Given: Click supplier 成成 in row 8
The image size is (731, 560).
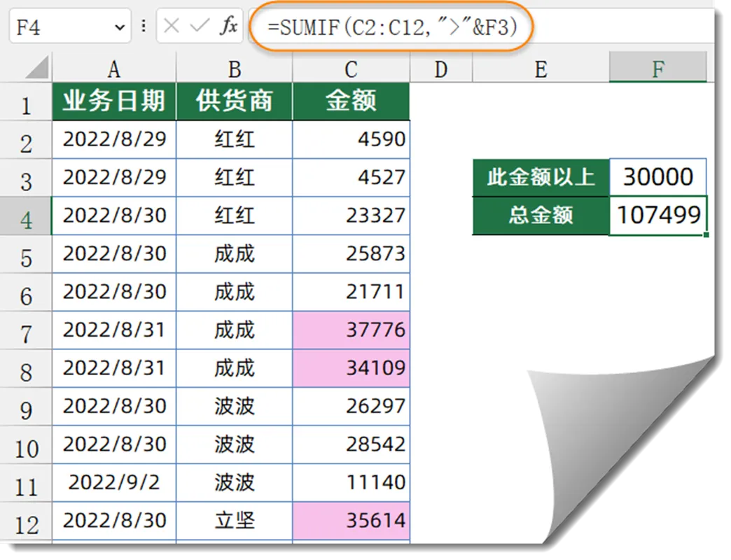Looking at the screenshot, I should [235, 368].
